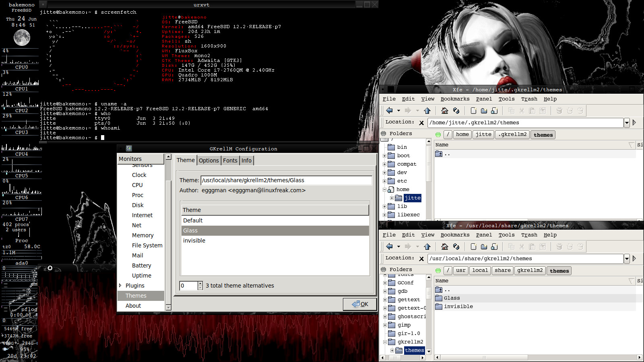Refresh the /usr/local Xfe window

[456, 247]
